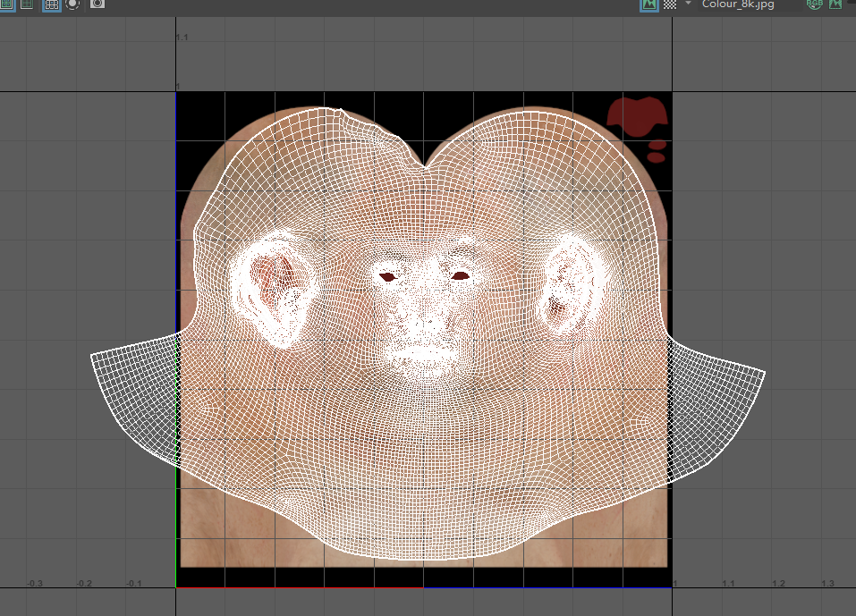The width and height of the screenshot is (856, 616).
Task: Click the green RGB channels icon
Action: click(814, 4)
